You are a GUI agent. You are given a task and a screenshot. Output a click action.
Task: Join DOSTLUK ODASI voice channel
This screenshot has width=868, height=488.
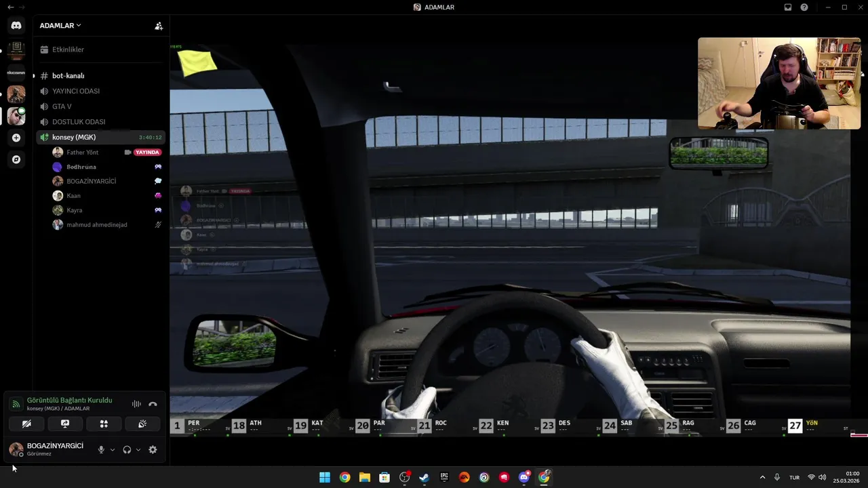[x=100, y=122]
